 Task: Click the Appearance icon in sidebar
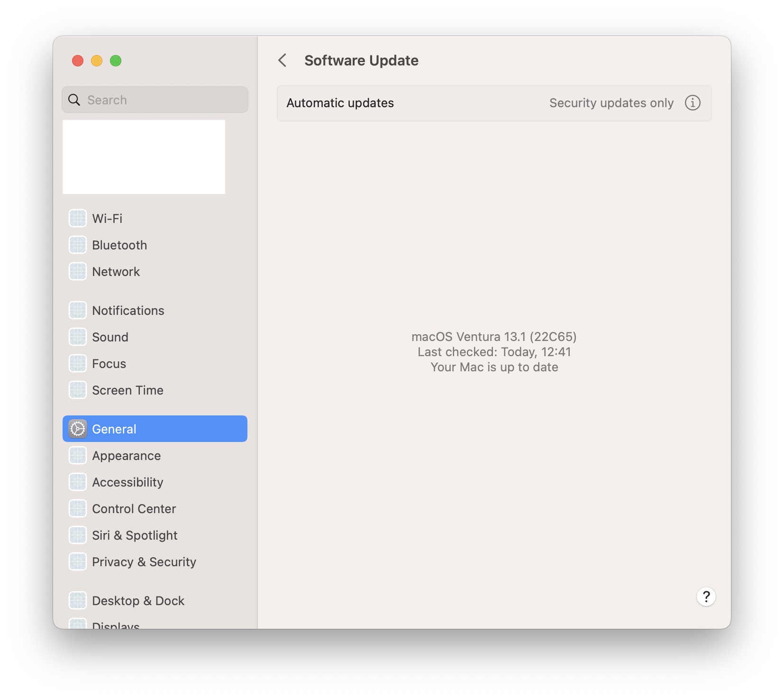click(78, 455)
